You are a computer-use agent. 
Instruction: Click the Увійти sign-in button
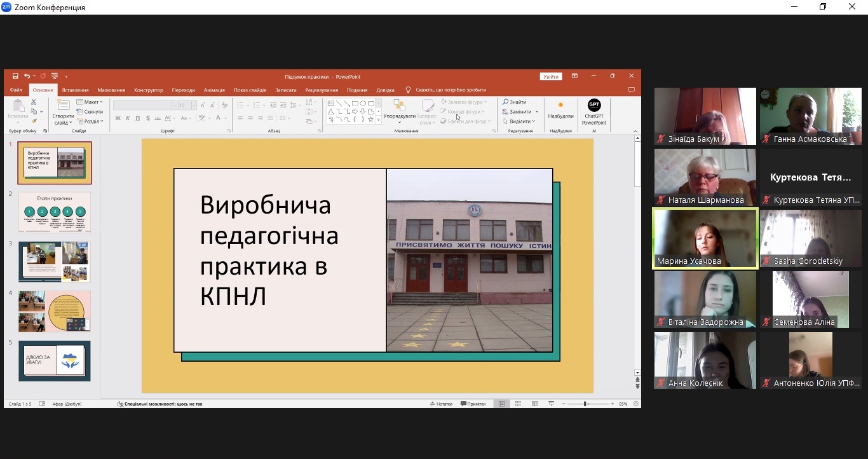click(551, 76)
